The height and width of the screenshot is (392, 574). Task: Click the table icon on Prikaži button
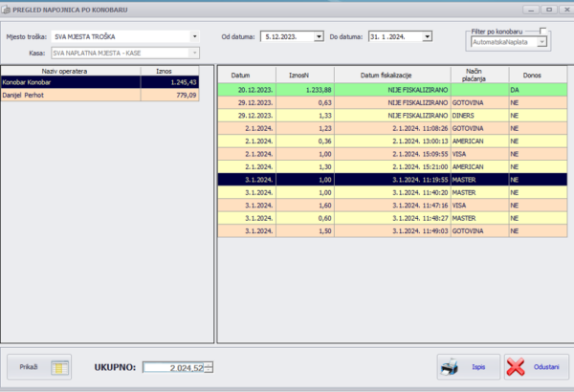(x=59, y=367)
